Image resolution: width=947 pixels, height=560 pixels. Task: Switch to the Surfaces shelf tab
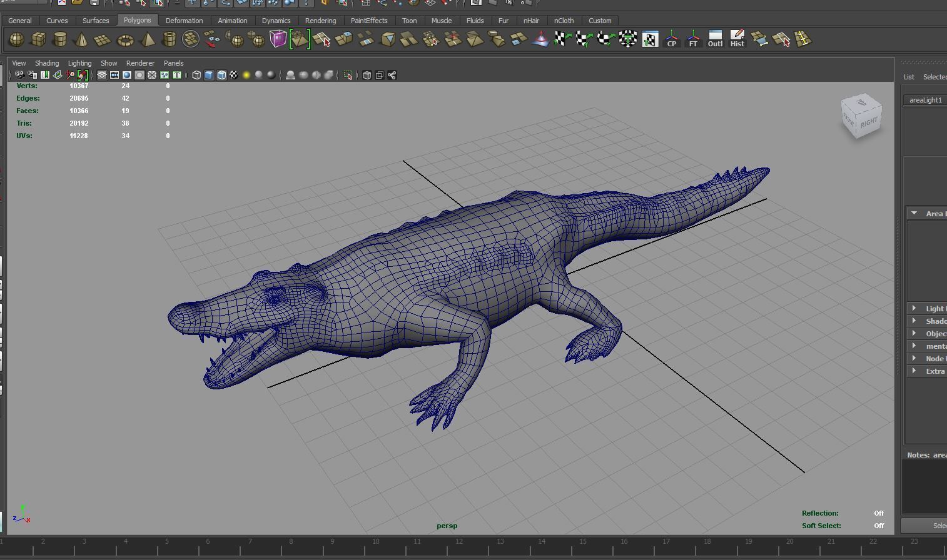[96, 21]
